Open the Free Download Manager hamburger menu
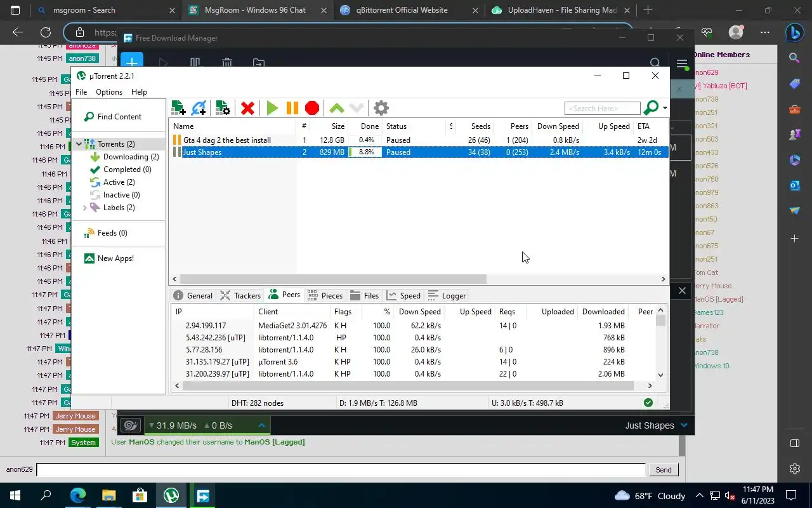This screenshot has height=508, width=812. coord(682,63)
